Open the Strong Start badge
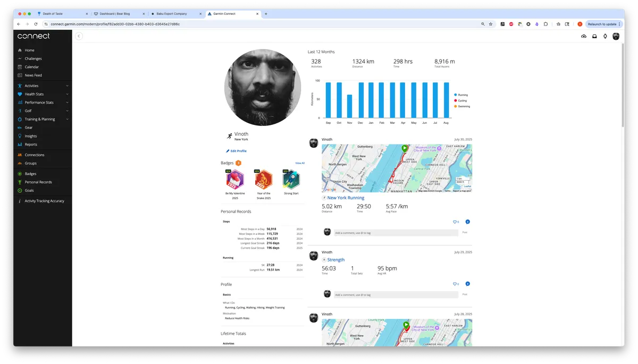This screenshot has width=638, height=364. 291,180
